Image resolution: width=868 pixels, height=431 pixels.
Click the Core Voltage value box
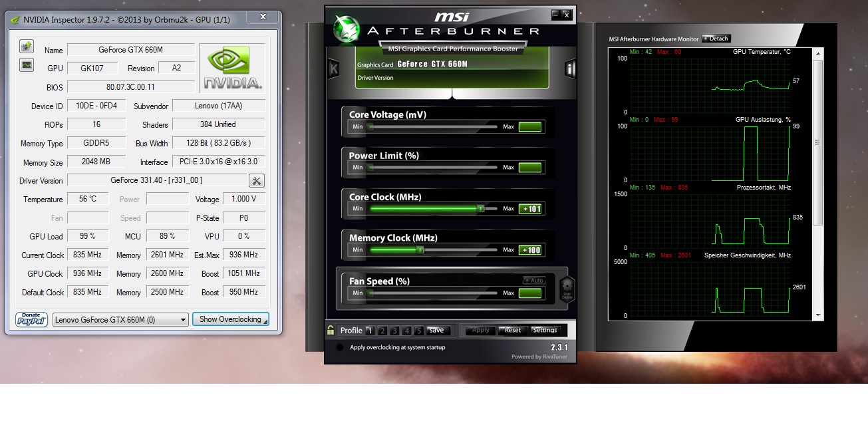531,126
